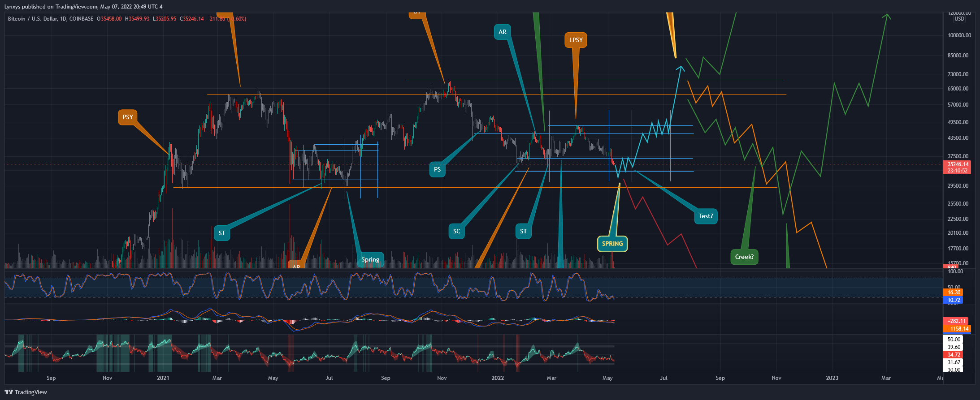980x400 pixels.
Task: Click the 73000.00 price axis label
Action: point(958,74)
